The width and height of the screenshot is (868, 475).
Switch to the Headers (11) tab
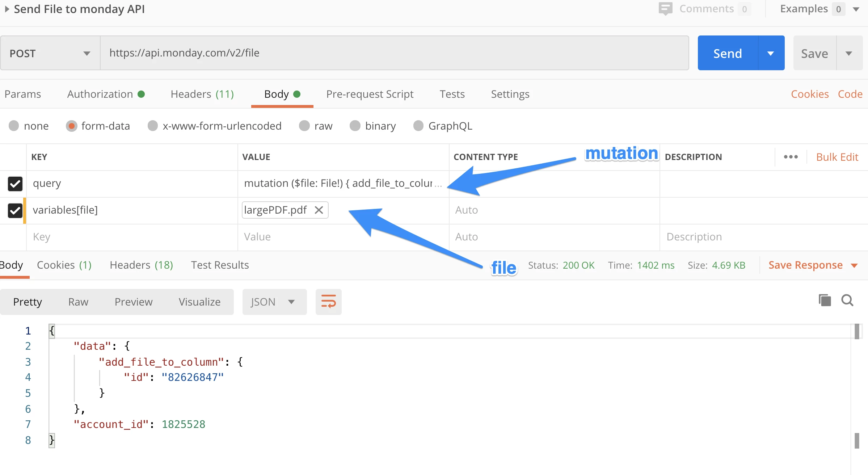[202, 94]
